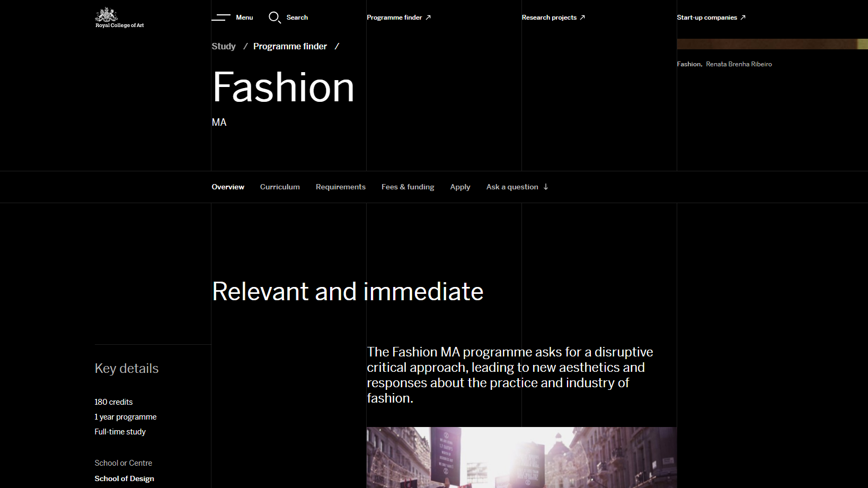Click the hero image strip above caption
The image size is (868, 488).
tap(772, 44)
